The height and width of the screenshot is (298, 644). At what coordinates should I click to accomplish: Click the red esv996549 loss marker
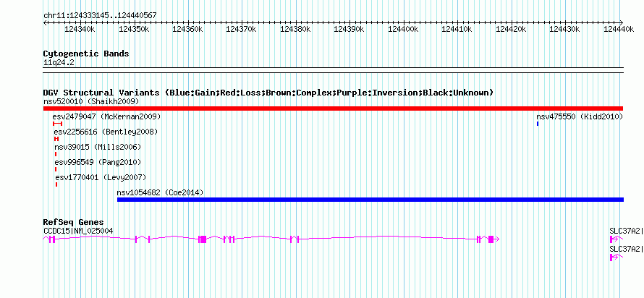coord(56,169)
